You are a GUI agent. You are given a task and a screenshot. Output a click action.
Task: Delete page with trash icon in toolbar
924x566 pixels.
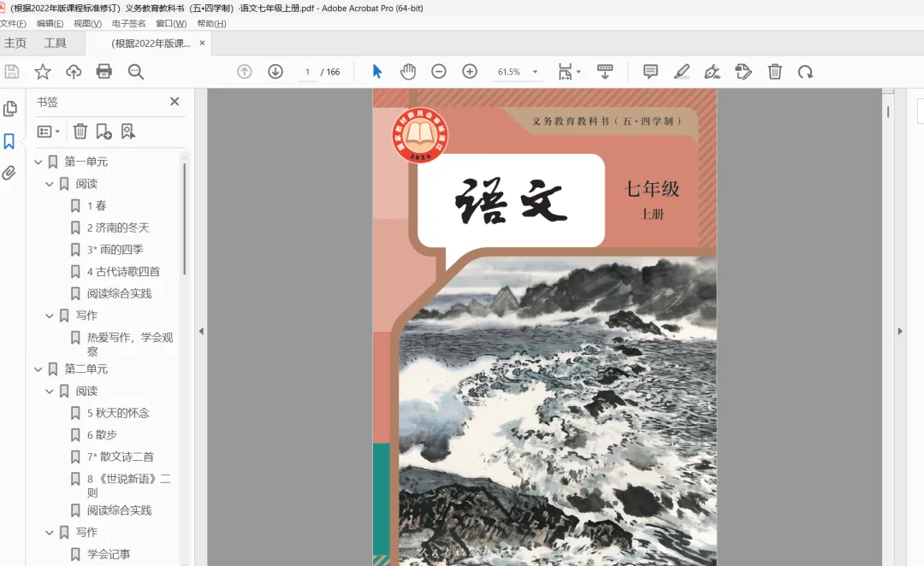click(775, 72)
